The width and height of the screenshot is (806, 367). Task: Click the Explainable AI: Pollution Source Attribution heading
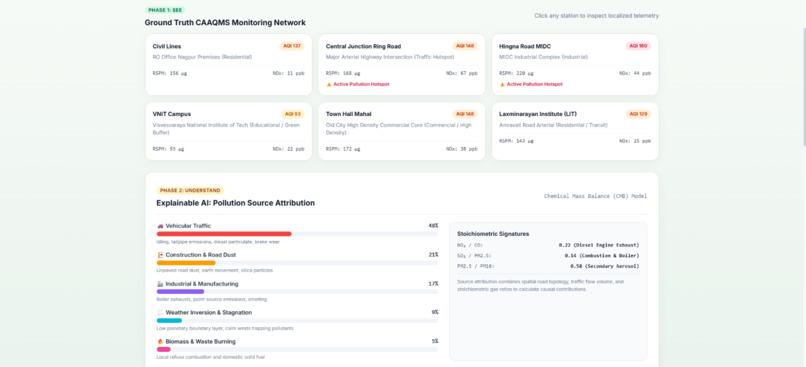[x=235, y=203]
